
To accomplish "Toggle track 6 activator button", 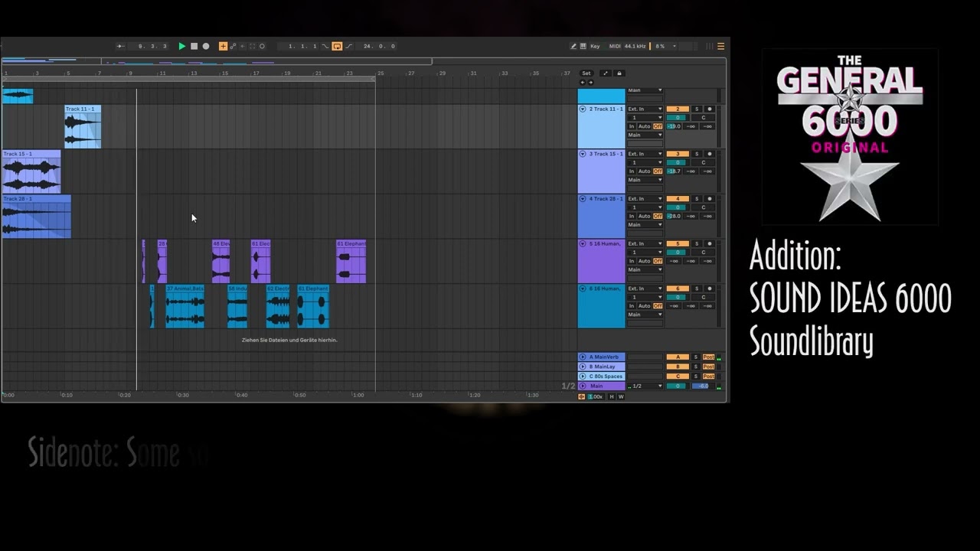I will click(x=678, y=289).
